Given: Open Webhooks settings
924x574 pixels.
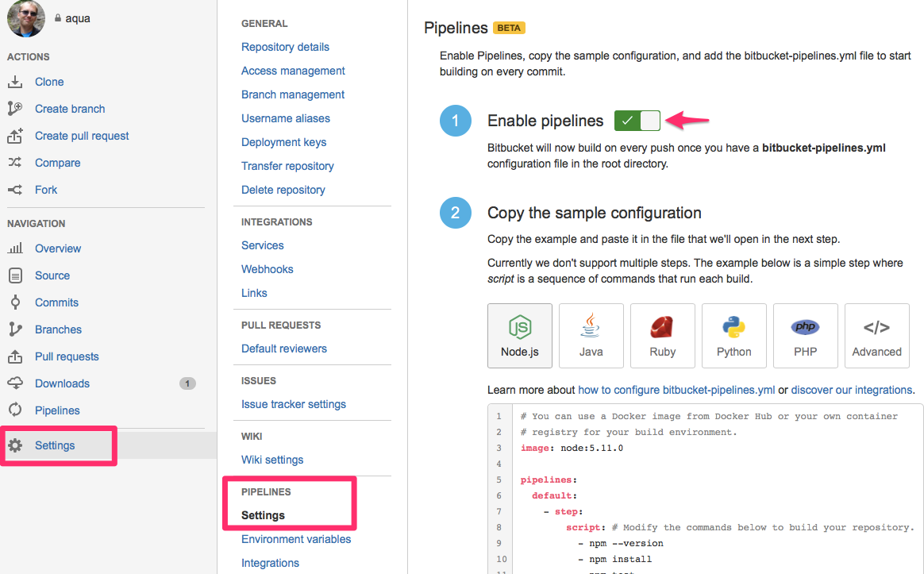Looking at the screenshot, I should point(267,269).
